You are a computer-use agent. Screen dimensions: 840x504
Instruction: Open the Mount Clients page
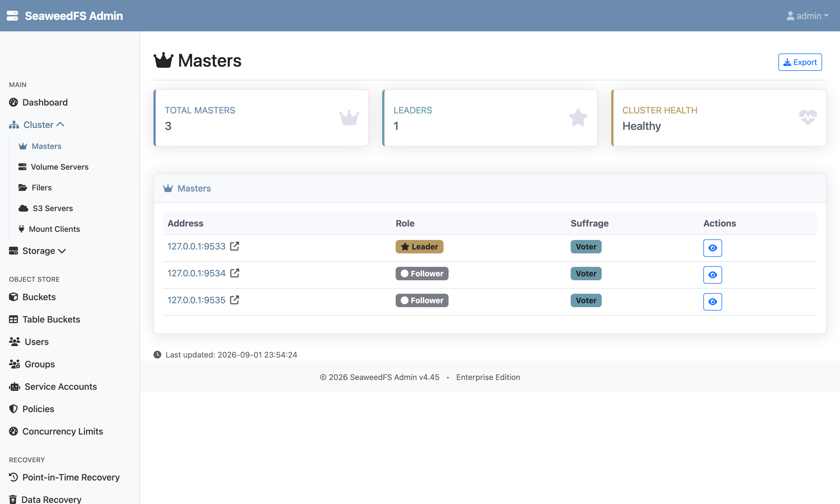pos(49,229)
